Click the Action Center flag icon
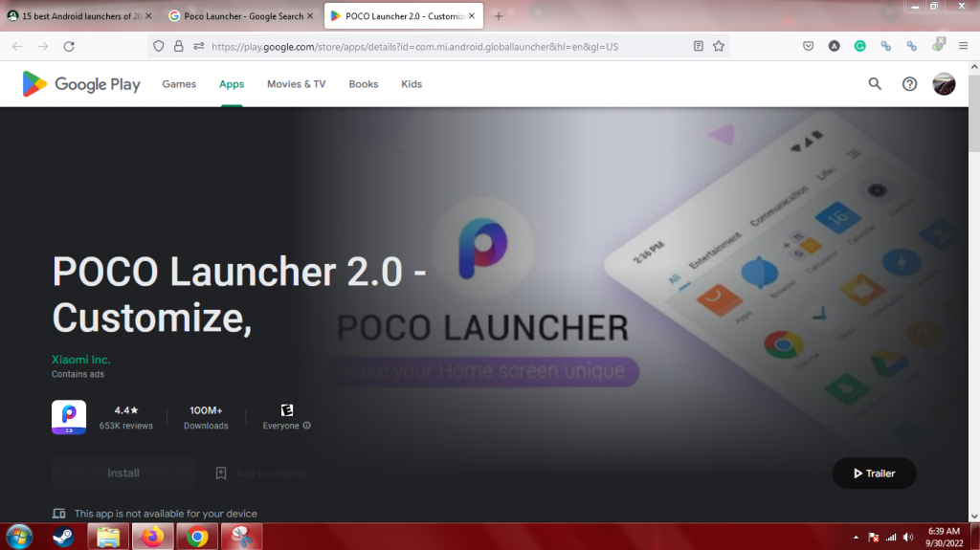The image size is (980, 550). pyautogui.click(x=874, y=538)
